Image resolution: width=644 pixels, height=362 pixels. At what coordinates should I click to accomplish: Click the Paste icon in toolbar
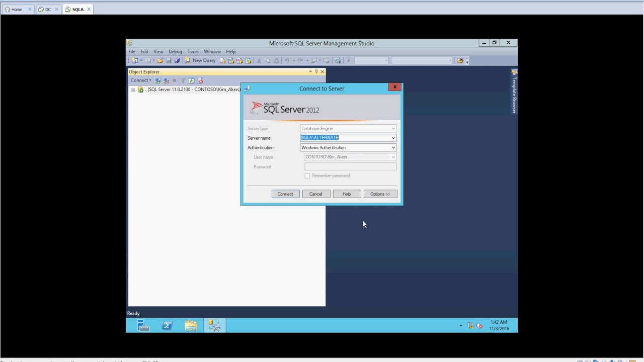[276, 60]
